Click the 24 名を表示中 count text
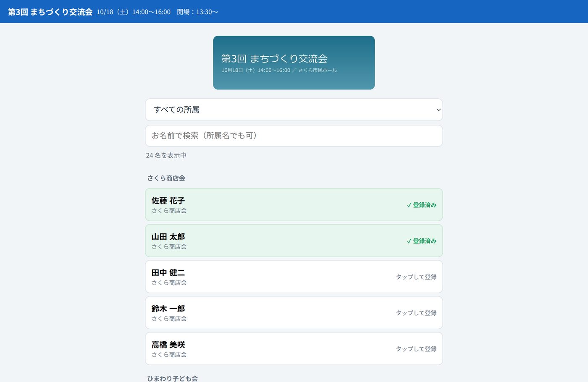 pos(166,155)
